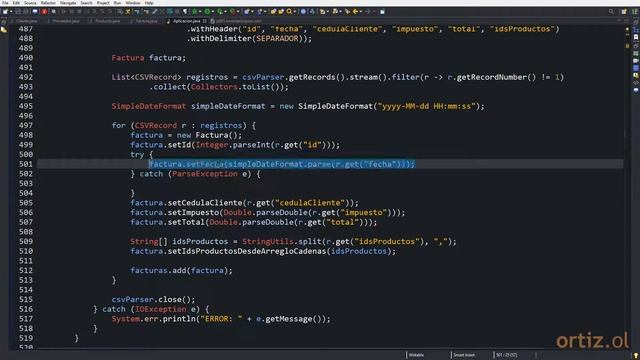Screen dimensions: 640x360
Task: Click the cursor position status field
Action: pyautogui.click(x=507, y=355)
